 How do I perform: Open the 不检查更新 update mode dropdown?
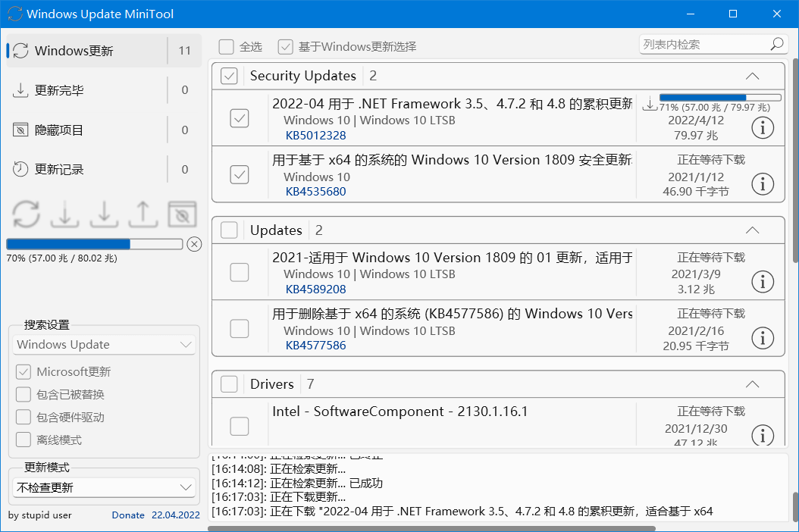pos(104,488)
